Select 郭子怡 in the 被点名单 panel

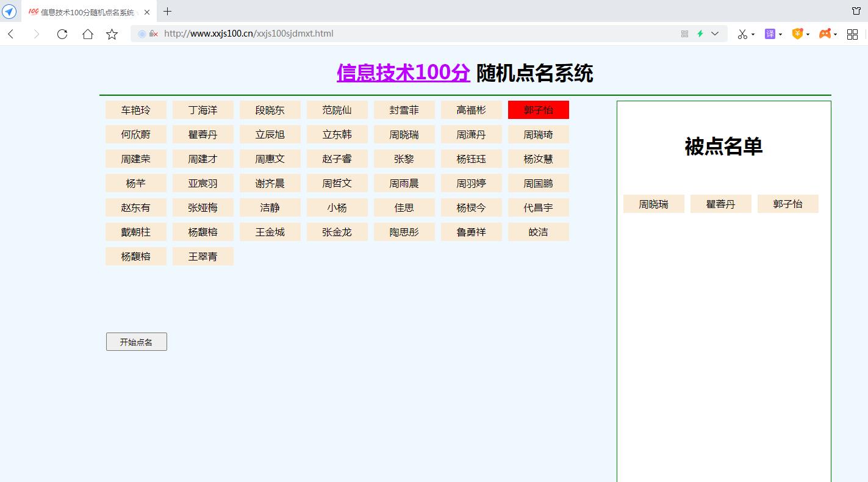(788, 204)
